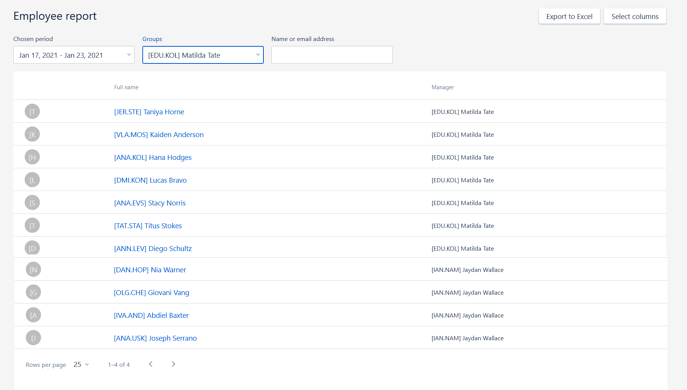This screenshot has height=390, width=687.
Task: Click Stacy Norris' avatar icon
Action: tap(32, 203)
